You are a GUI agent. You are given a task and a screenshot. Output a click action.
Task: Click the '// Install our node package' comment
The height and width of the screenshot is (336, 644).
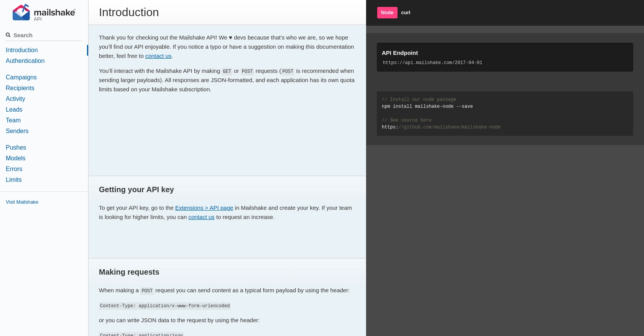[x=419, y=100]
